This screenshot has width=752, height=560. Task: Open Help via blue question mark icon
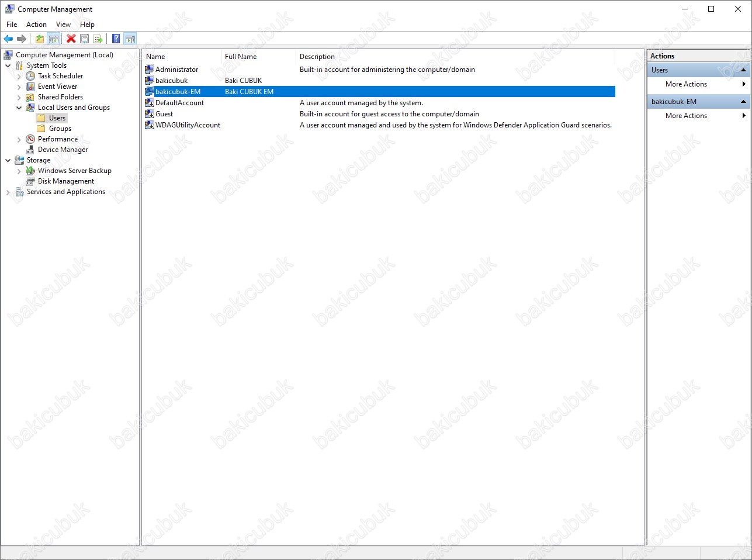coord(116,39)
